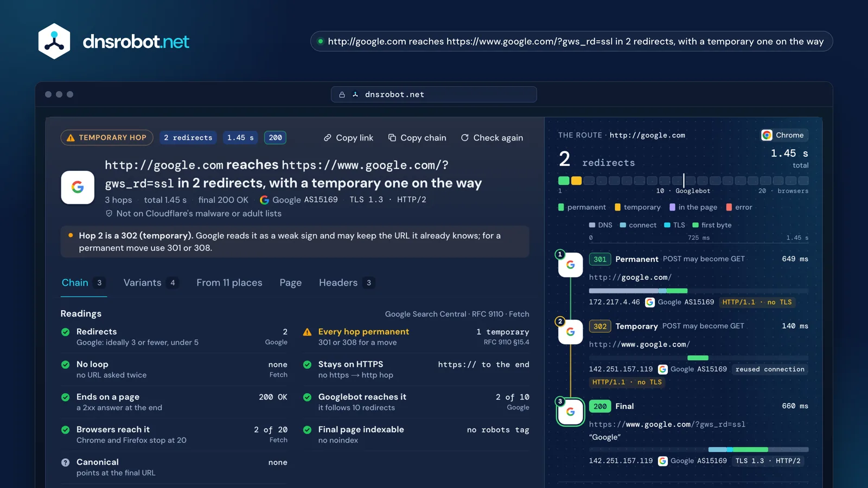868x488 pixels.
Task: Click the 'reused connection' tag
Action: coord(770,369)
